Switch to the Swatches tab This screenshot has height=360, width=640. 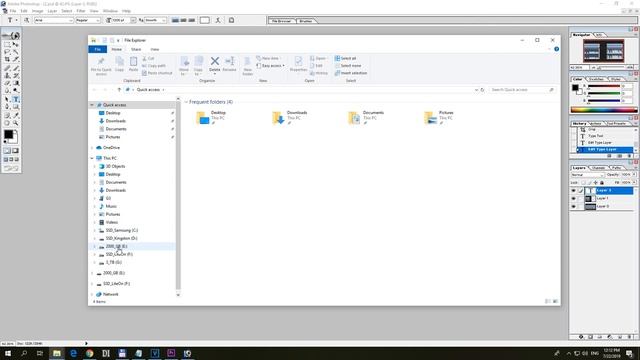point(596,79)
